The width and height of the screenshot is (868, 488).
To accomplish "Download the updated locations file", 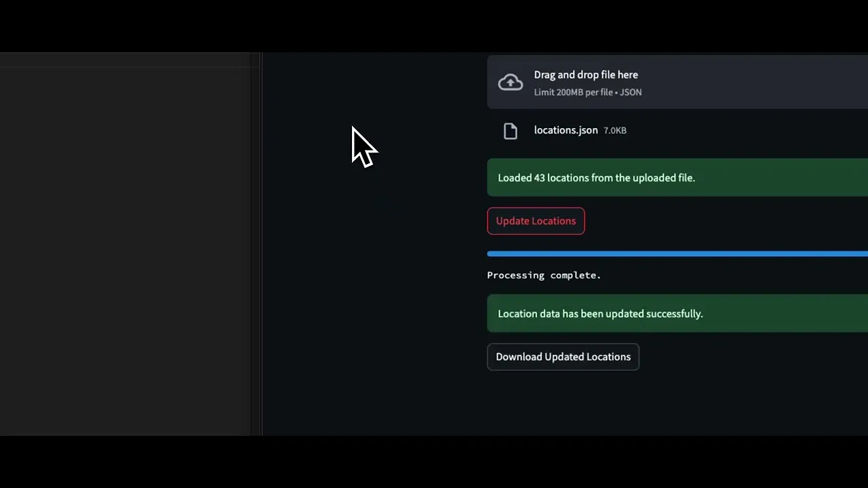I will click(x=563, y=357).
